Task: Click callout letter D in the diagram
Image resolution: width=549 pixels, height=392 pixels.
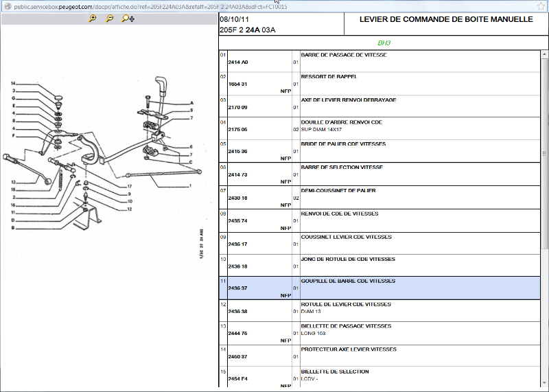Action: (x=13, y=220)
